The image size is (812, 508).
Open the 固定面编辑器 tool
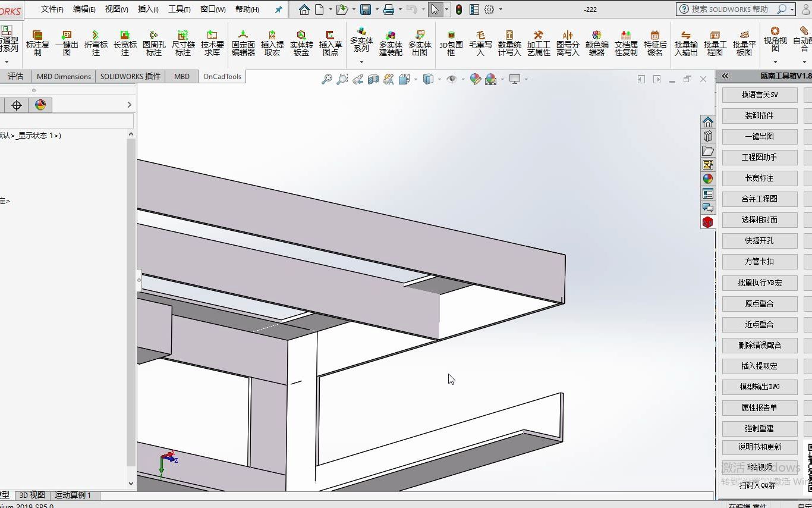[x=243, y=43]
